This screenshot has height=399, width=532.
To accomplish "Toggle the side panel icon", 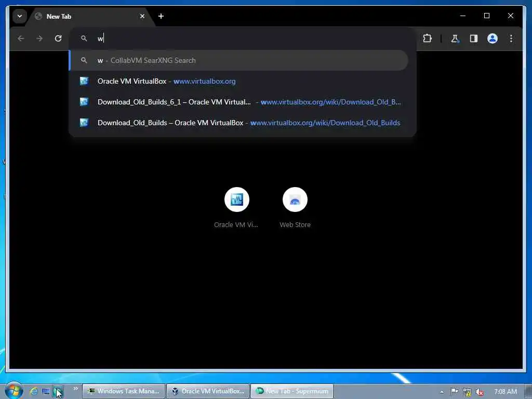I will [x=474, y=38].
